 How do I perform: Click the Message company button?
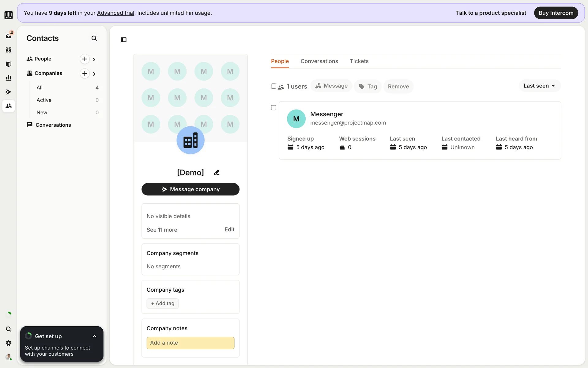point(190,189)
